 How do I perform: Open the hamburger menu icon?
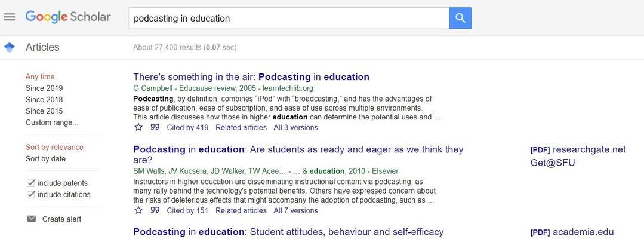tap(9, 17)
